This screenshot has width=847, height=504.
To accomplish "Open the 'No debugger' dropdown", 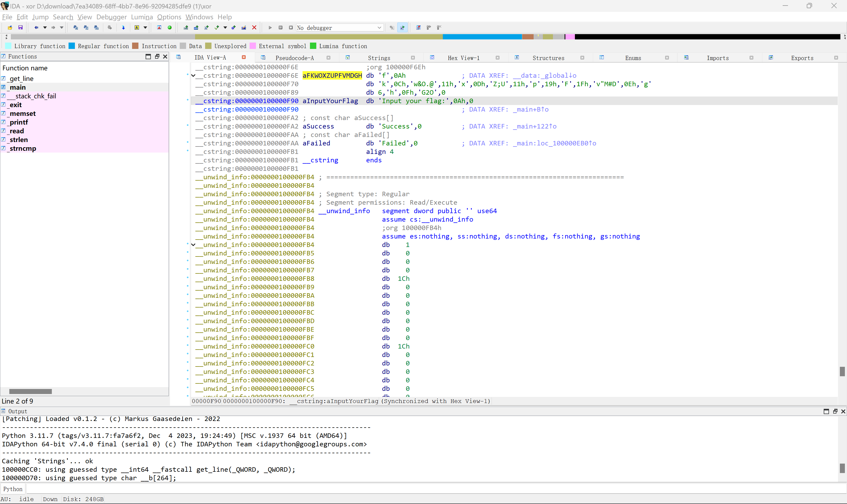I will 340,28.
